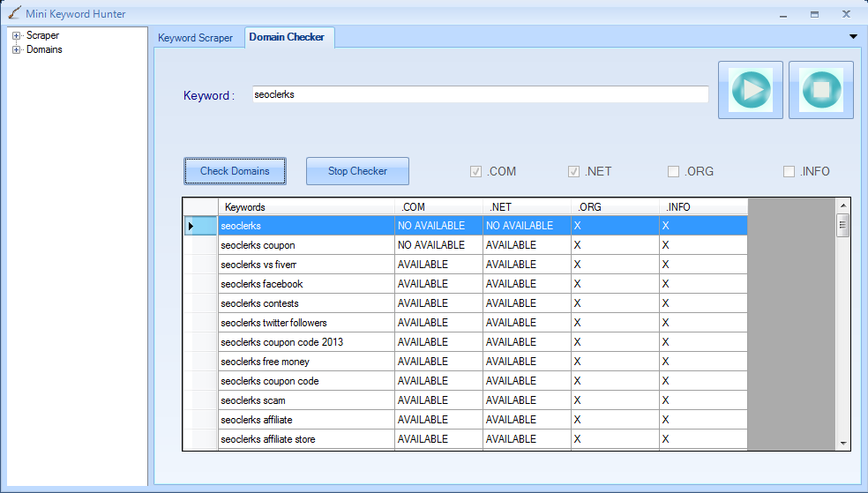Select the Domains tree item

[x=44, y=49]
